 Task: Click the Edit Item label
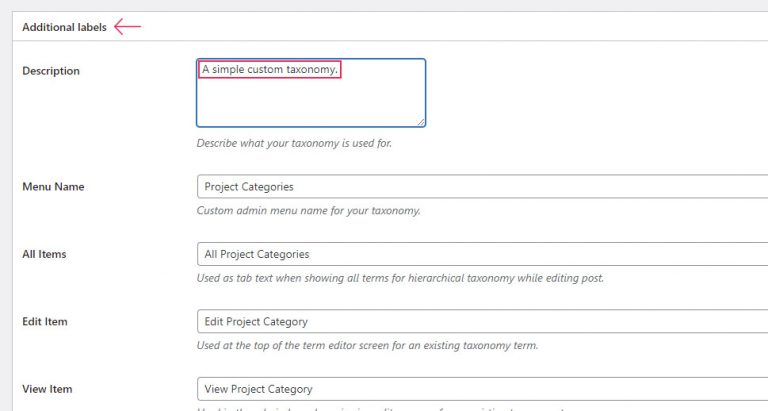45,322
